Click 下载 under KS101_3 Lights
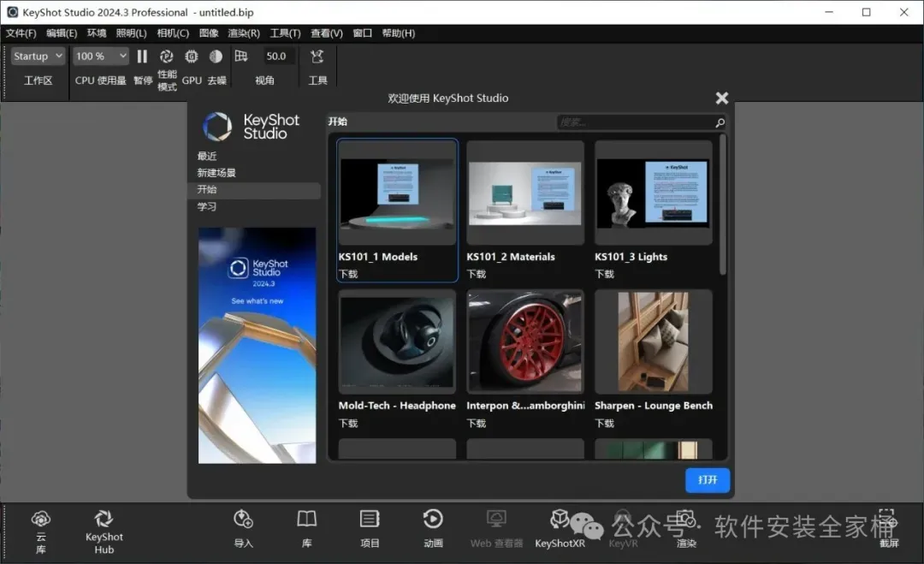Viewport: 924px width, 564px height. click(x=605, y=274)
